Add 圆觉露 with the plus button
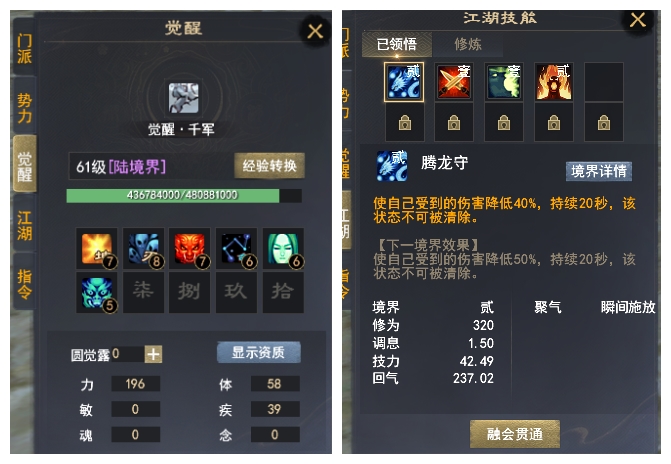Image resolution: width=671 pixels, height=464 pixels. pyautogui.click(x=153, y=354)
